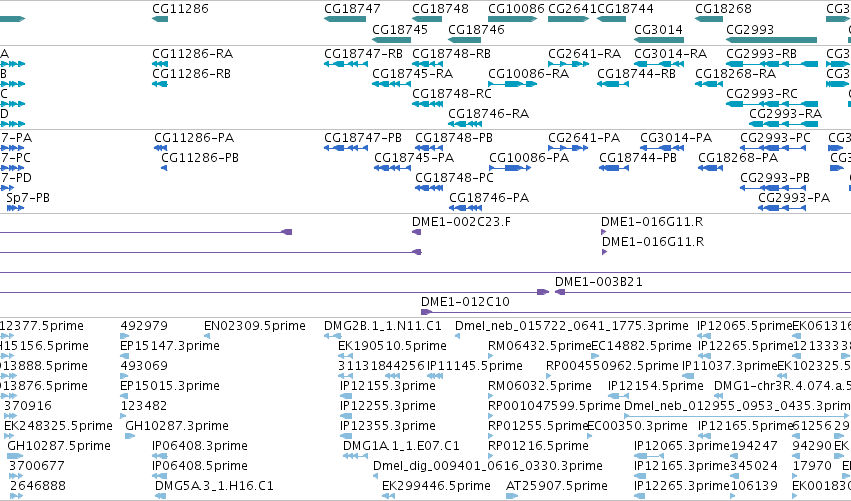Open EST Dmel_dig_009401_0616_0330.3prime

[488, 466]
